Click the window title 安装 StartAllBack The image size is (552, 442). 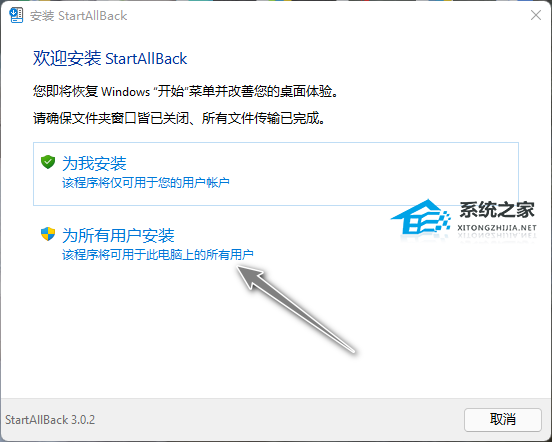pyautogui.click(x=79, y=16)
